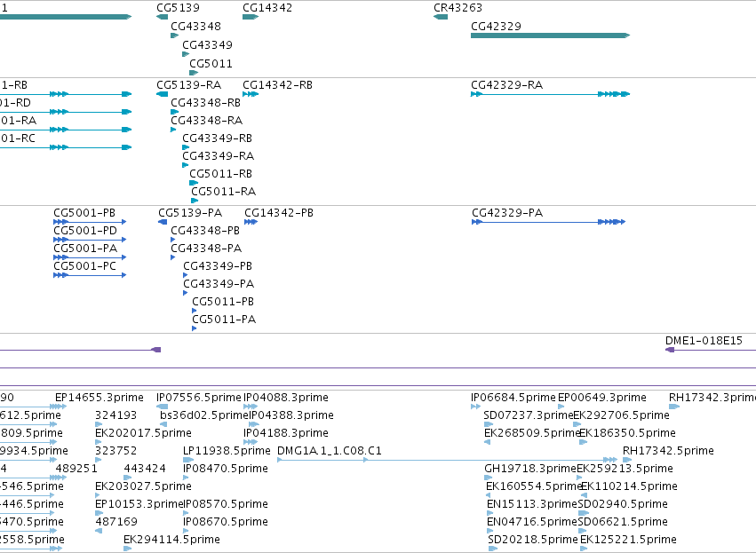Screen dimensions: 756x553
Task: Click transcript CG43348-RA
Action: (206, 121)
